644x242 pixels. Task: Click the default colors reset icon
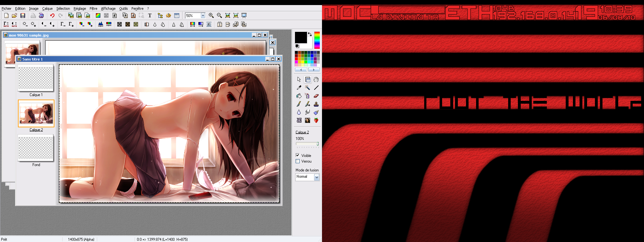pyautogui.click(x=297, y=46)
